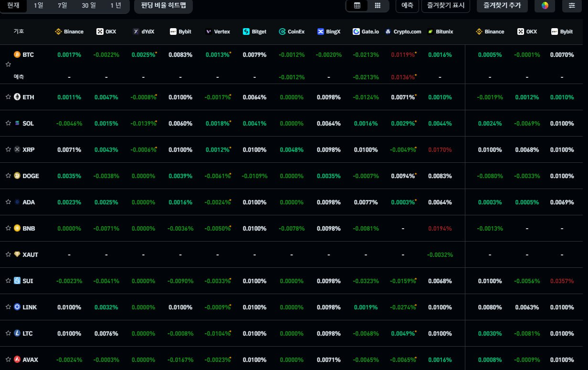This screenshot has height=370, width=588.
Task: Click the Gate.io exchange logo
Action: click(x=356, y=32)
